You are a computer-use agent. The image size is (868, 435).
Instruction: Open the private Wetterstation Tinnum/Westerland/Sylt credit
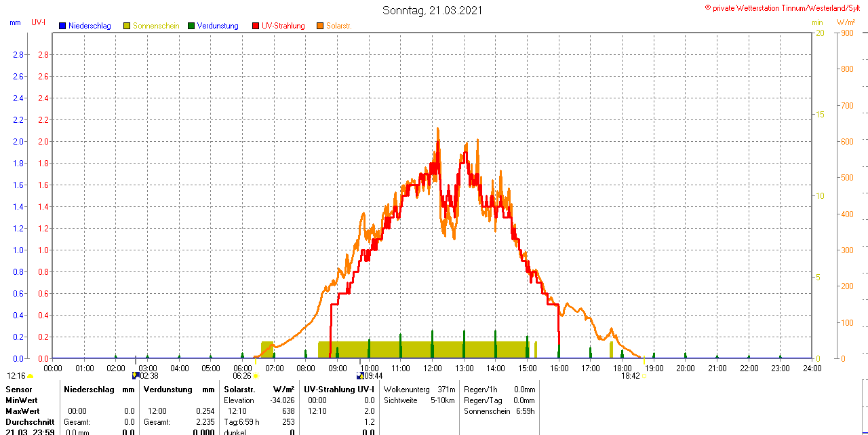tap(785, 7)
